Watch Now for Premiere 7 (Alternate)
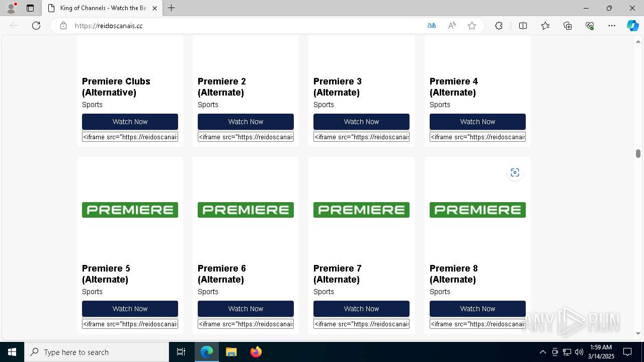The image size is (644, 362). [x=361, y=309]
